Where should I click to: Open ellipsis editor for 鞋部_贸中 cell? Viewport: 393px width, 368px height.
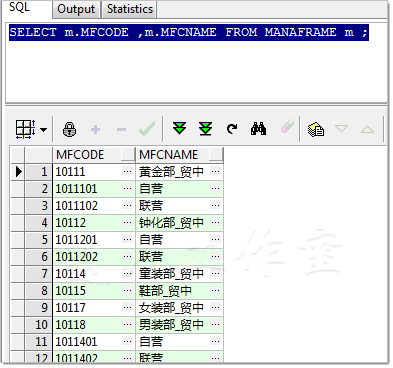tap(216, 291)
